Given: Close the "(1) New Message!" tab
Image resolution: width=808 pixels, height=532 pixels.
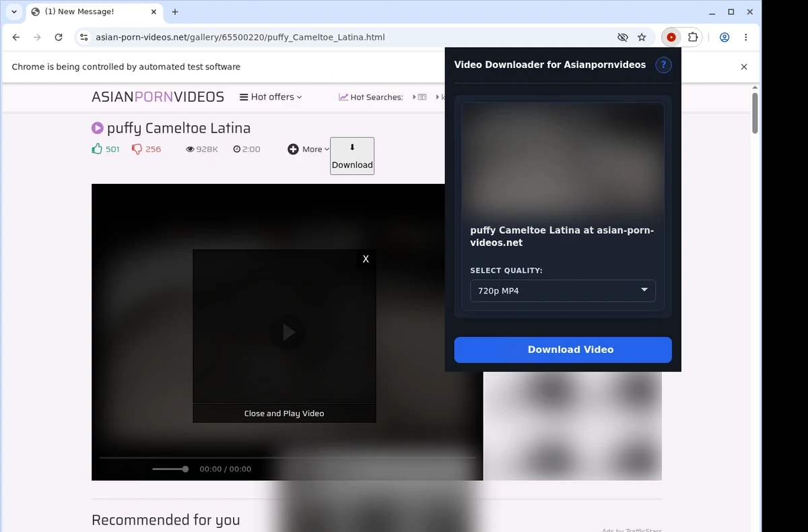Looking at the screenshot, I should pyautogui.click(x=154, y=12).
